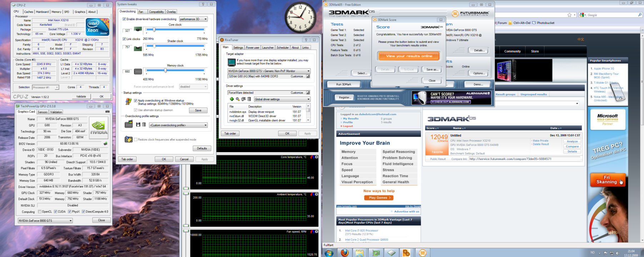644x257 pixels.
Task: Click the BIOS save chip icon in GPU-Z
Action: (105, 144)
